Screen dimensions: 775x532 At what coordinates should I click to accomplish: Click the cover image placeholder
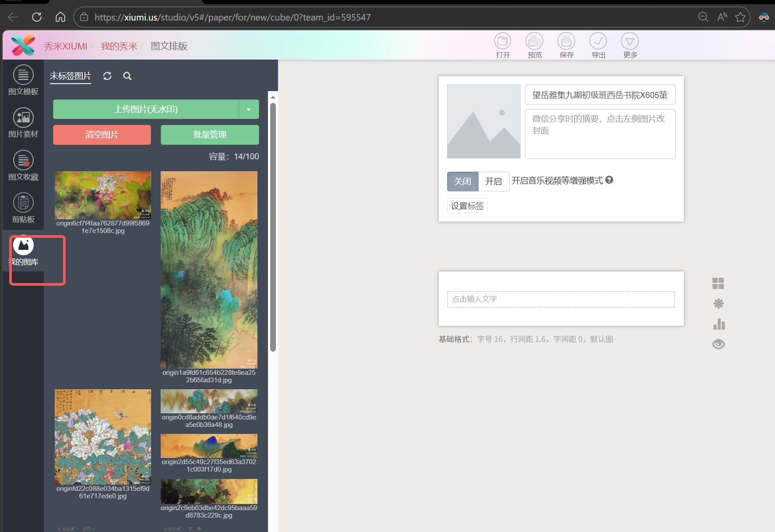pyautogui.click(x=484, y=122)
